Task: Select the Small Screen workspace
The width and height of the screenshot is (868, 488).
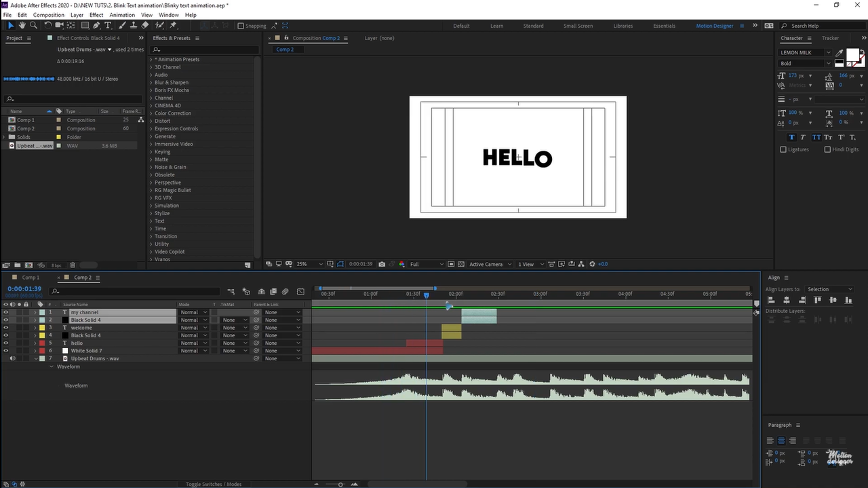Action: [x=578, y=26]
